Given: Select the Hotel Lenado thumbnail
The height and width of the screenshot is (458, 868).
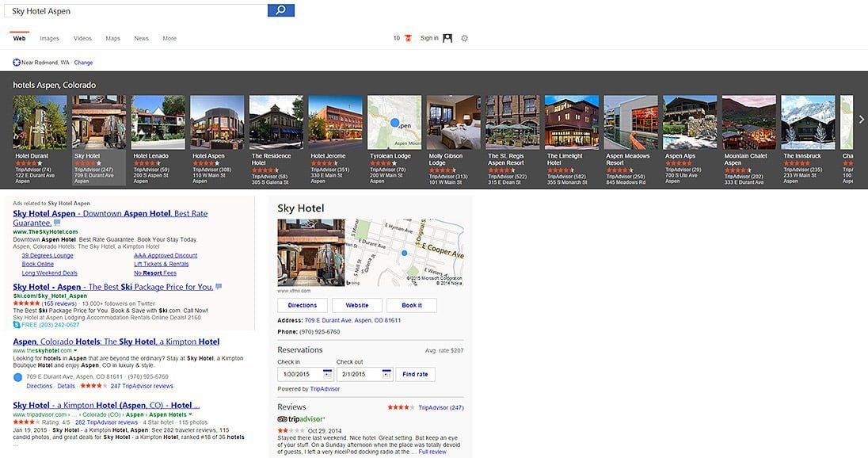Looking at the screenshot, I should pos(158,122).
